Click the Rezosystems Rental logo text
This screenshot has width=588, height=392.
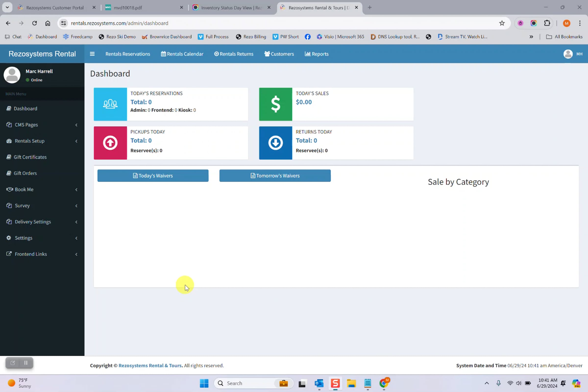[x=42, y=54]
